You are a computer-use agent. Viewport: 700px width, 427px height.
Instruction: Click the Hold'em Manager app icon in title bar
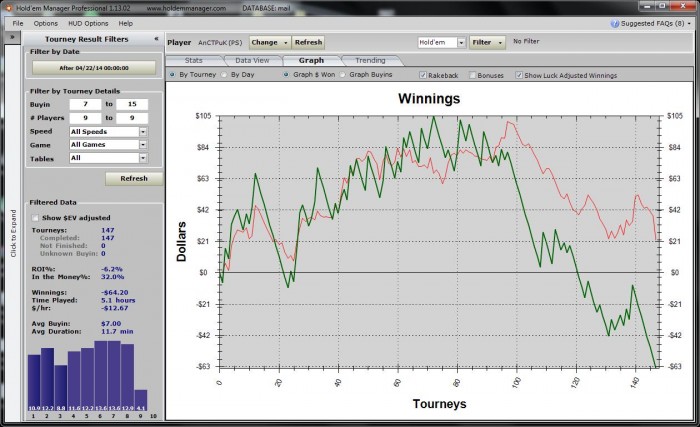8,8
